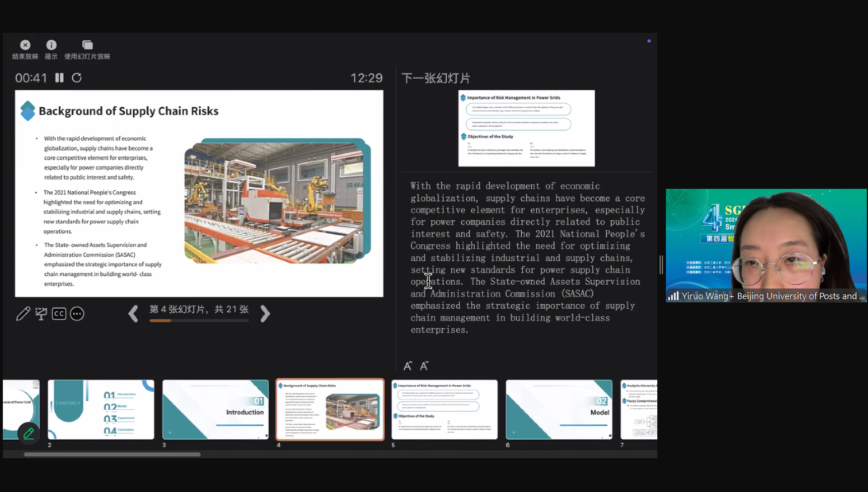The width and height of the screenshot is (868, 492).
Task: Click the 2021 National People's Congress bullet
Action: 102,212
